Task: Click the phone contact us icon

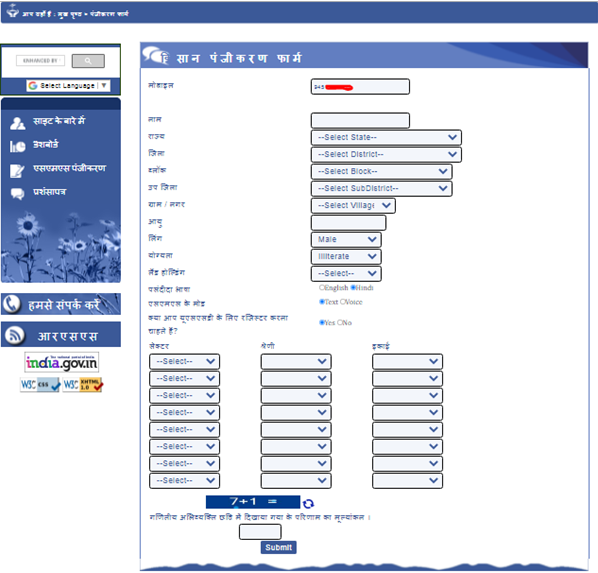Action: pyautogui.click(x=12, y=304)
